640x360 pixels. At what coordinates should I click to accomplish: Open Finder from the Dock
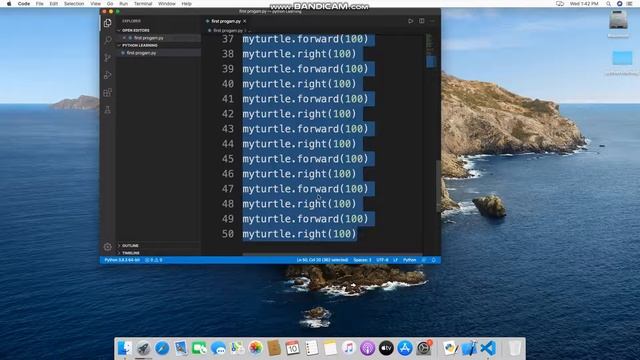coord(125,348)
